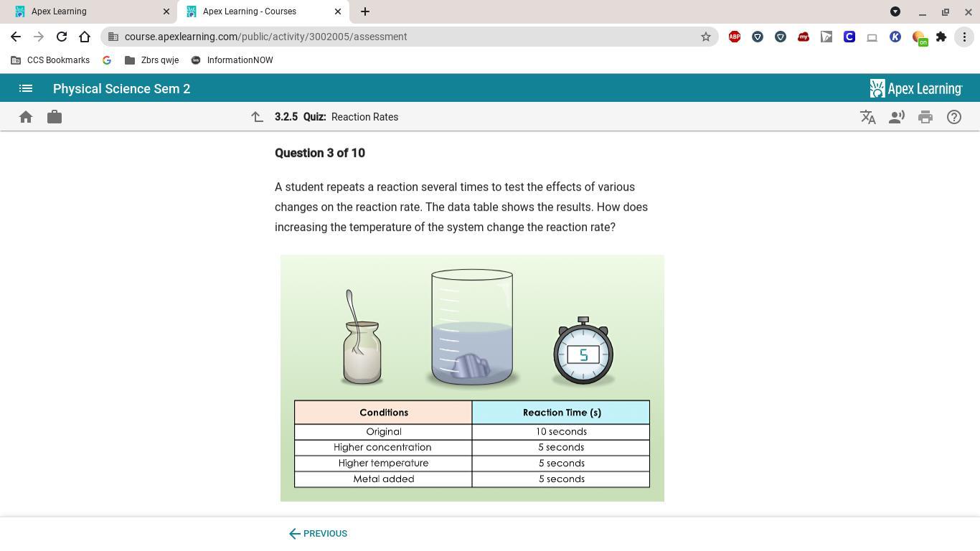Image resolution: width=980 pixels, height=551 pixels.
Task: Go to the course home icon
Action: pyautogui.click(x=26, y=117)
